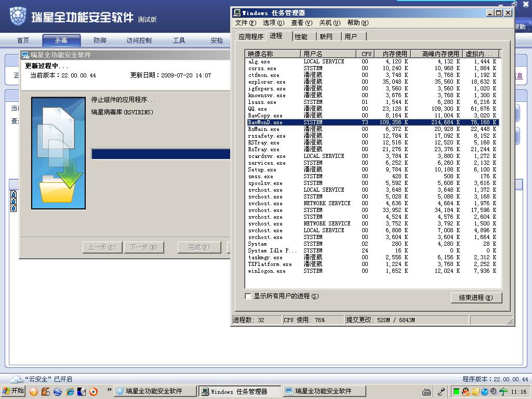The height and width of the screenshot is (399, 532).
Task: Open the 选项 menu in Task Manager
Action: click(273, 23)
